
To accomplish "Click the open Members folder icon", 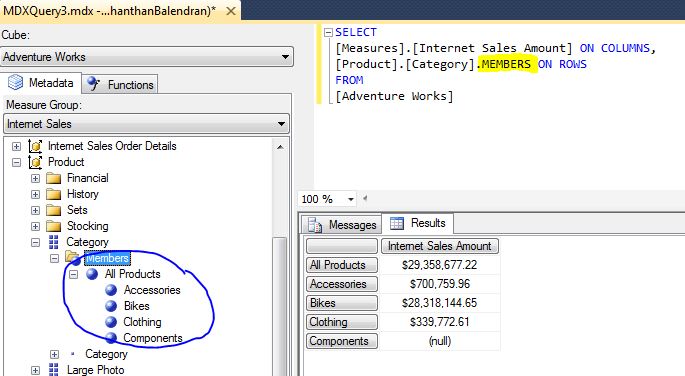I will (x=73, y=257).
